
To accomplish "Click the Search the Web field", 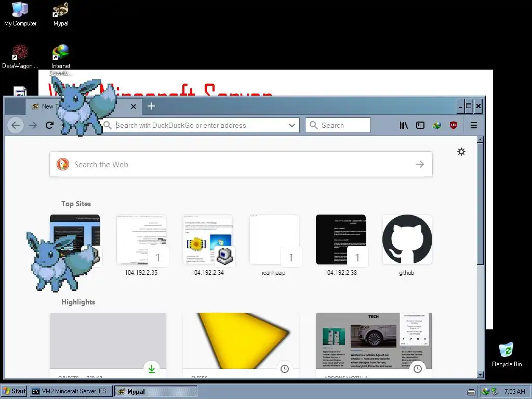I will (x=241, y=164).
